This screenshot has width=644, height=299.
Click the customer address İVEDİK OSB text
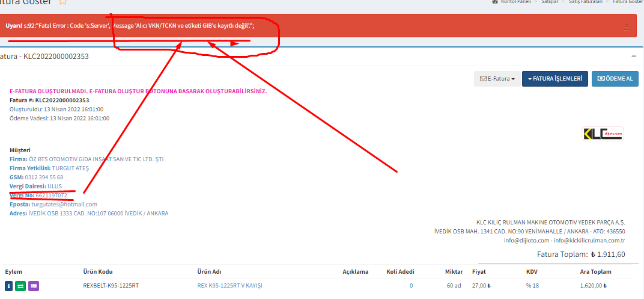coord(98,214)
